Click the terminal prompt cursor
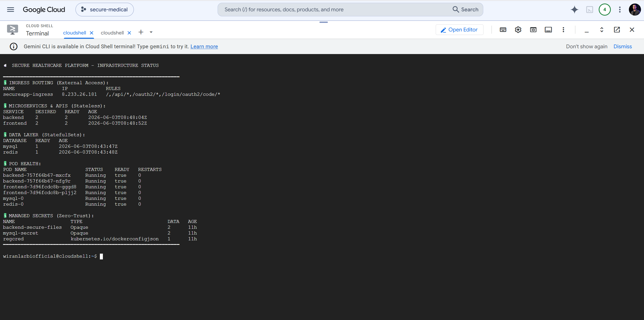The height and width of the screenshot is (320, 644). [x=101, y=256]
